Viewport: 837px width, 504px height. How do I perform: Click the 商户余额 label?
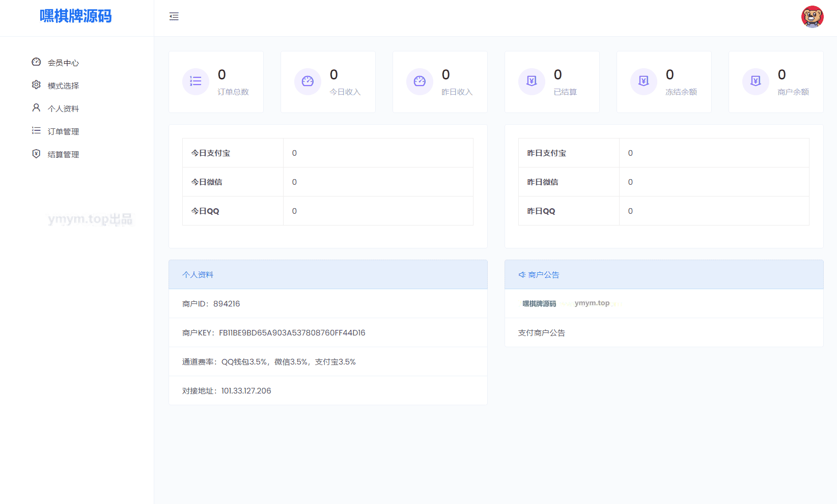pos(793,92)
